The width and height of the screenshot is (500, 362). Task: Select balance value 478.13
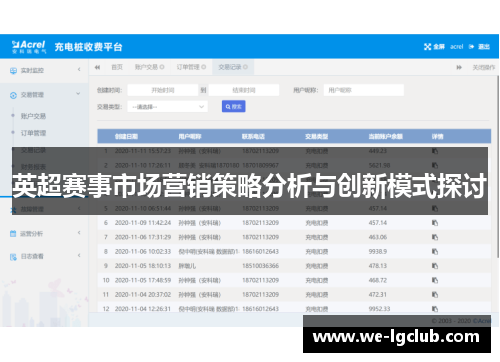coord(378,266)
